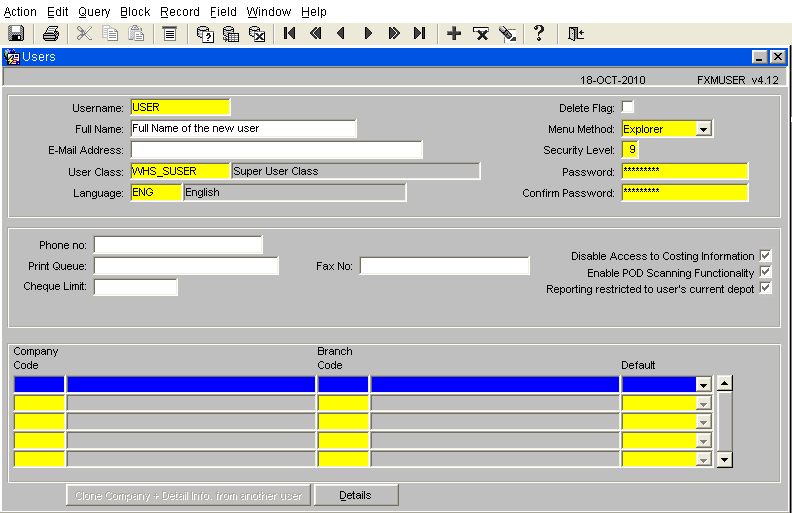Click the Security Level field
The height and width of the screenshot is (513, 792).
click(x=630, y=149)
